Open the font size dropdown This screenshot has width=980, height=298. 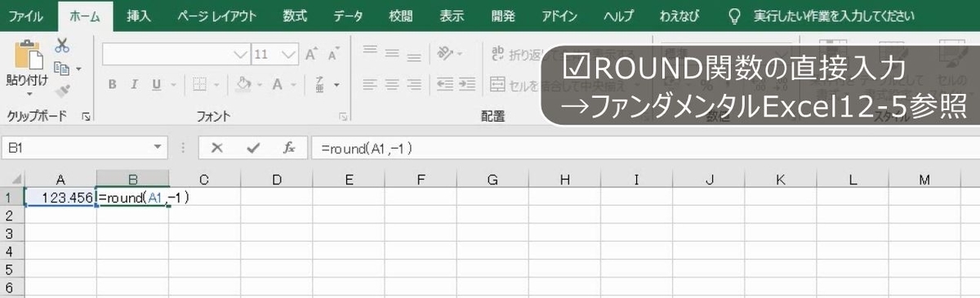(289, 54)
